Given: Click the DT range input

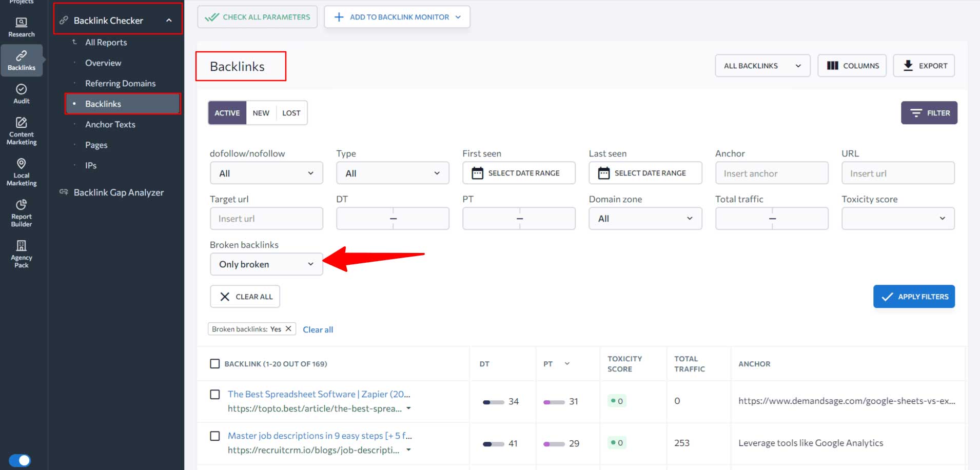Looking at the screenshot, I should pos(393,218).
